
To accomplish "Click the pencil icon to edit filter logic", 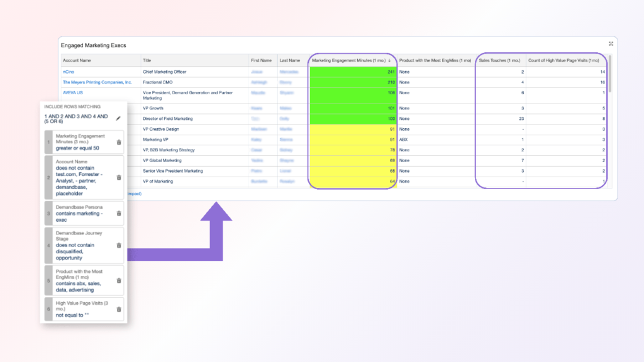I will [x=118, y=118].
